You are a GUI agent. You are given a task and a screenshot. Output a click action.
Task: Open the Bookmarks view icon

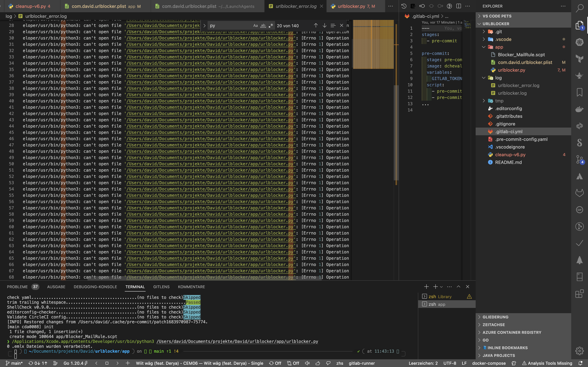(x=579, y=92)
